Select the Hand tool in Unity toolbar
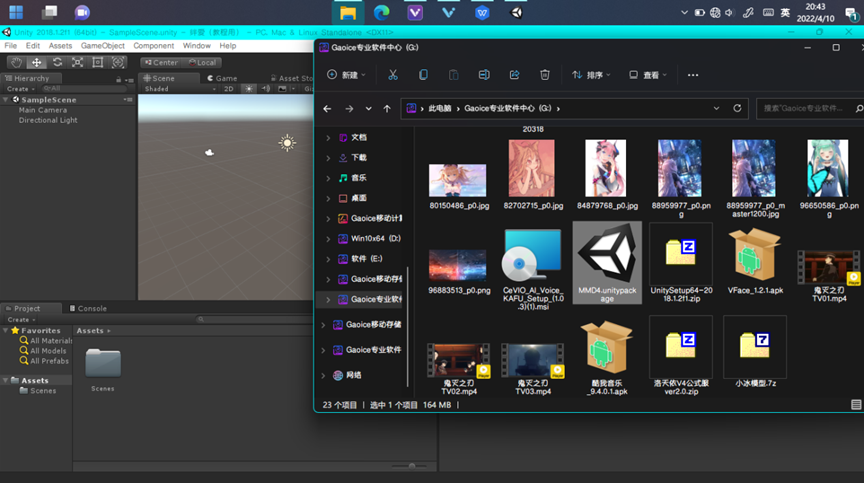Viewport: 864px width, 483px height. 15,62
